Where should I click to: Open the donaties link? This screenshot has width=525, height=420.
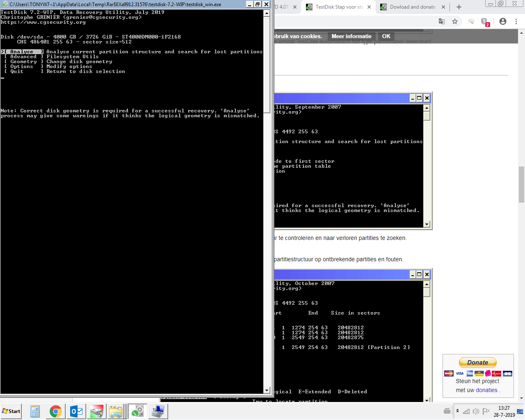486,390
